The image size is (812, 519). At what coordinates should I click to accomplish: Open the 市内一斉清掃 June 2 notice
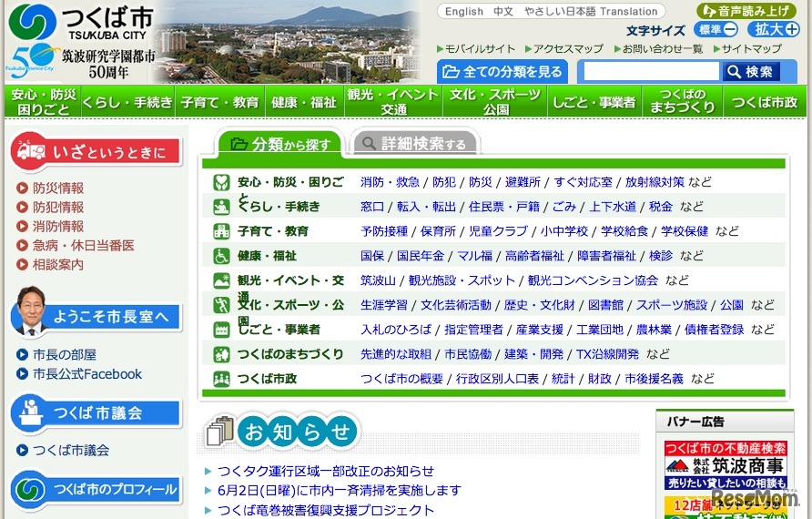(x=340, y=490)
